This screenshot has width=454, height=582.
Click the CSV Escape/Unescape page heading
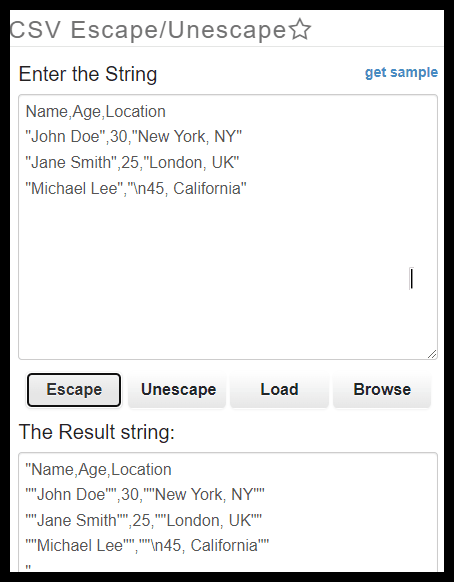[x=148, y=30]
